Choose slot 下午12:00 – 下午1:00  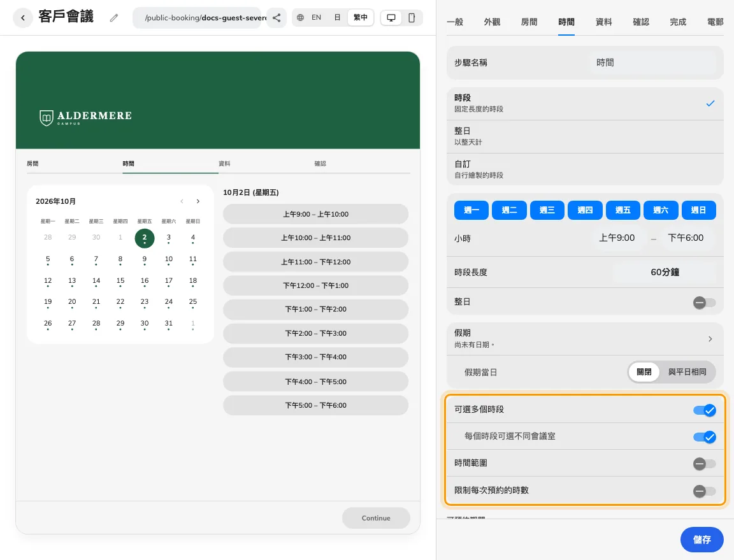pyautogui.click(x=315, y=285)
